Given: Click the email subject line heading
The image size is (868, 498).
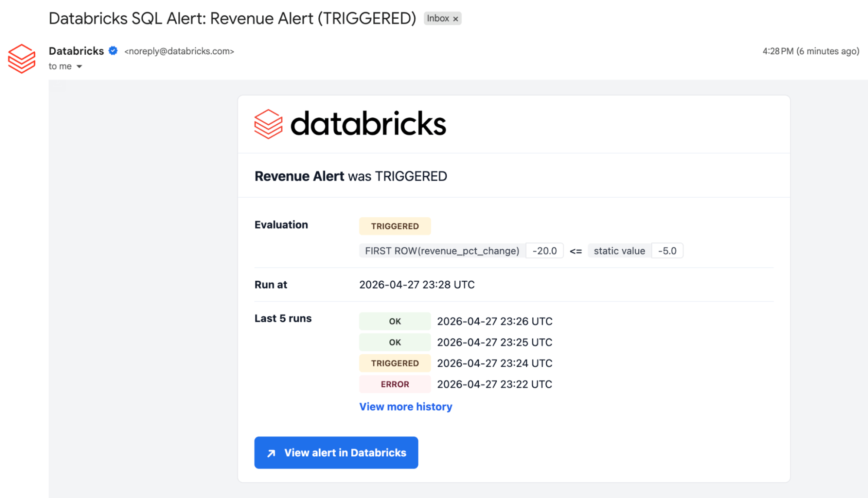Looking at the screenshot, I should pos(232,18).
